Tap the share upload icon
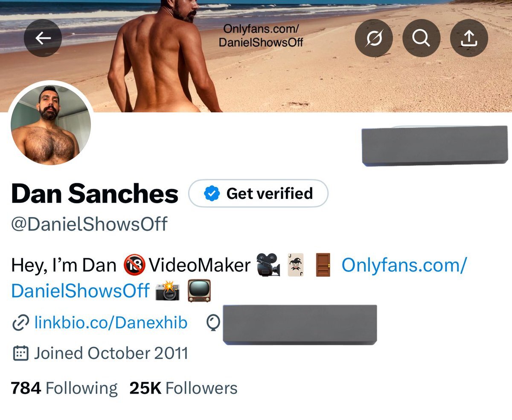Viewport: 512px width, 420px height. tap(469, 38)
